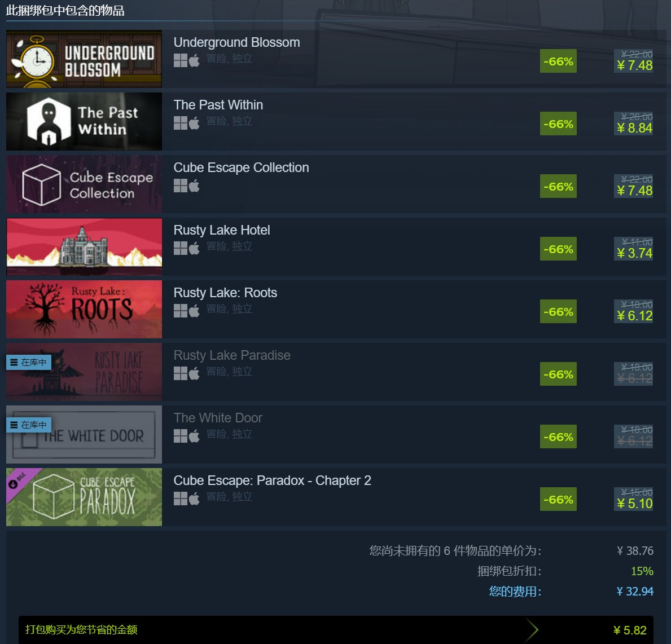
Task: Open The Past Within title link
Action: click(218, 105)
